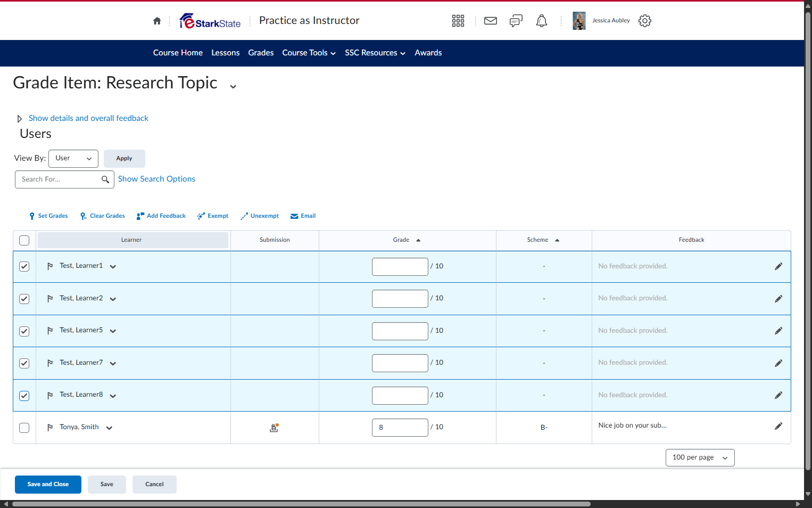Edit feedback pencil for Test, Learner5

pos(778,331)
